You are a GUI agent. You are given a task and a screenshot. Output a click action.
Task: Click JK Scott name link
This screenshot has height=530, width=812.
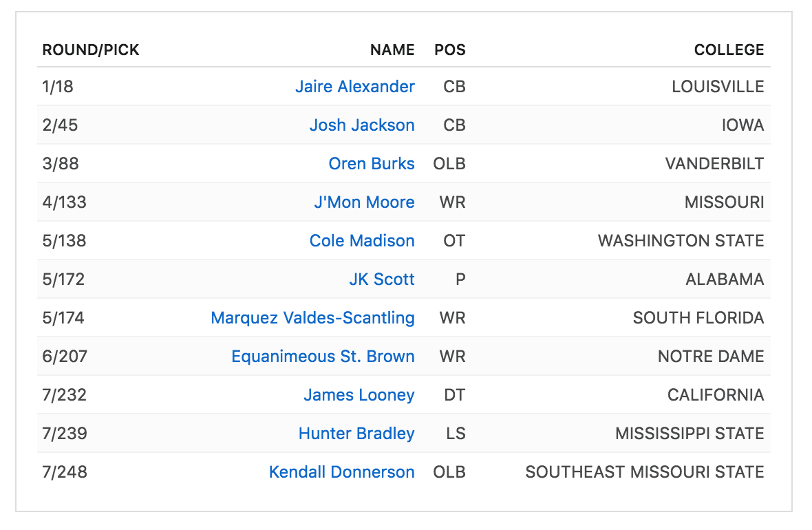381,279
